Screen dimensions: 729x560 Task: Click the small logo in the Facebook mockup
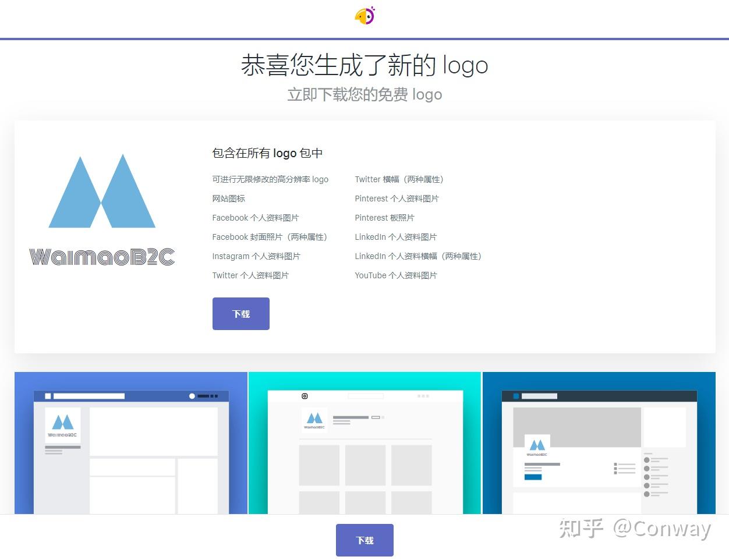tap(63, 426)
